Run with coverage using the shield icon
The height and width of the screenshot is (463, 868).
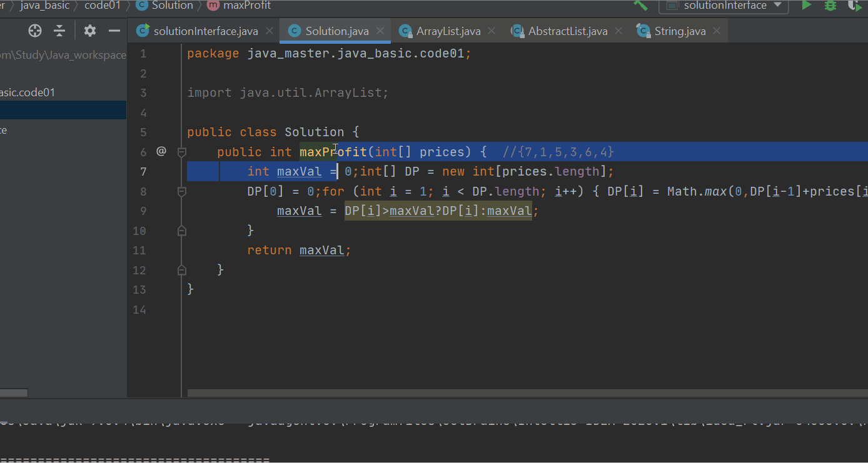(854, 5)
